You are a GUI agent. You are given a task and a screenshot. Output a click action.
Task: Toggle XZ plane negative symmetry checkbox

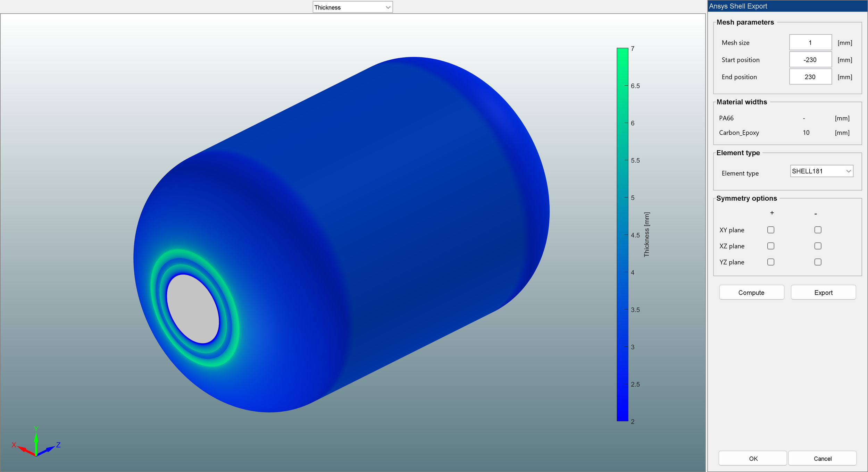point(818,246)
